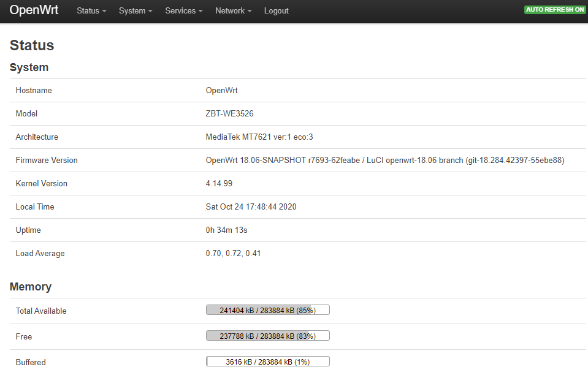The image size is (588, 375).
Task: Click the Firmware Version value text
Action: click(385, 161)
